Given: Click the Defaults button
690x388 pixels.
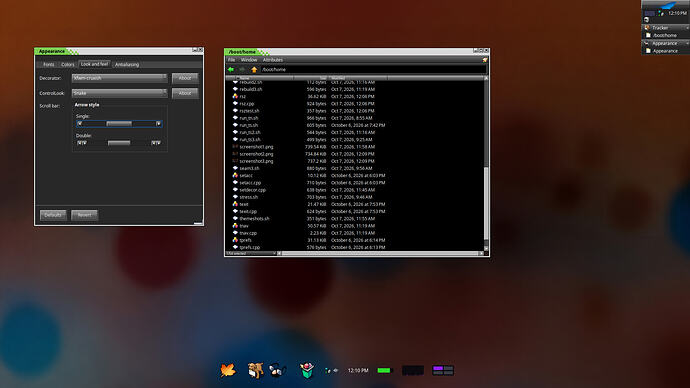Looking at the screenshot, I should [53, 215].
